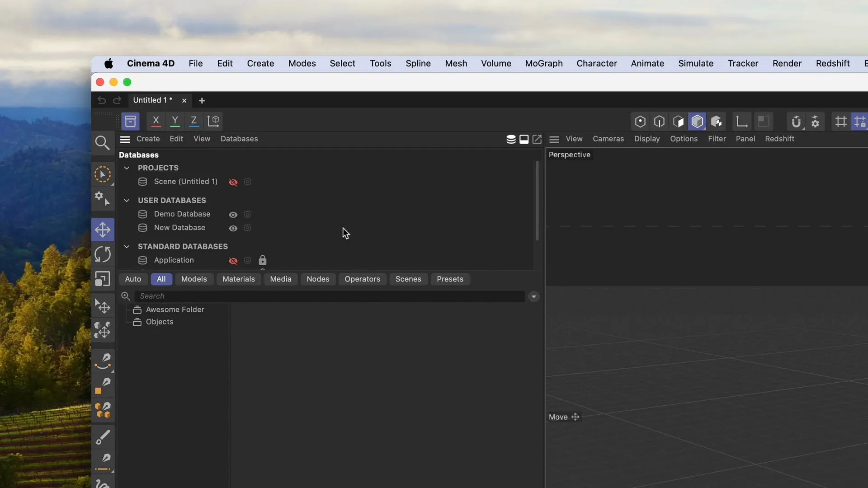Toggle the coordinate system icon
Image resolution: width=868 pixels, height=488 pixels.
coord(213,121)
